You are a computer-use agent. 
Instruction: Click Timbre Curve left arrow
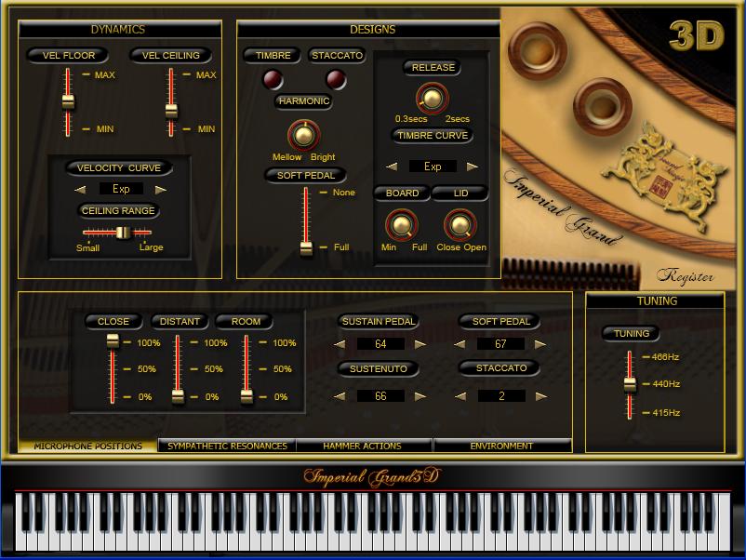click(392, 167)
